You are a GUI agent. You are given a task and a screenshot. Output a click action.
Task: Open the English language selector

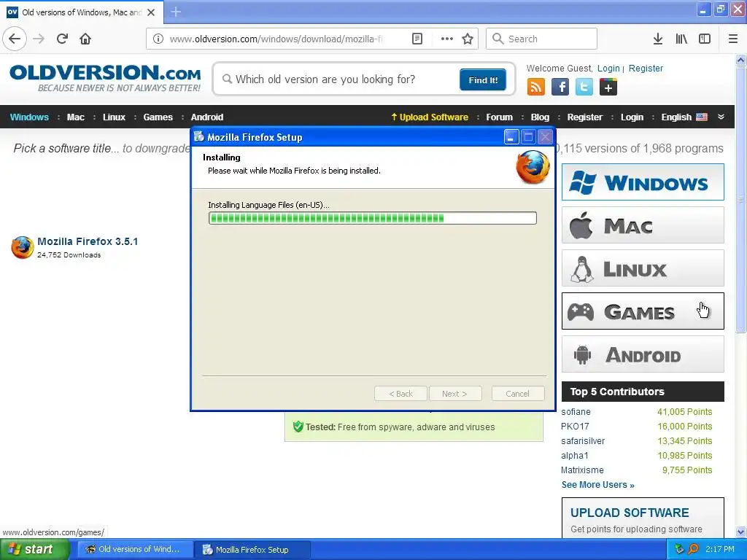click(684, 117)
